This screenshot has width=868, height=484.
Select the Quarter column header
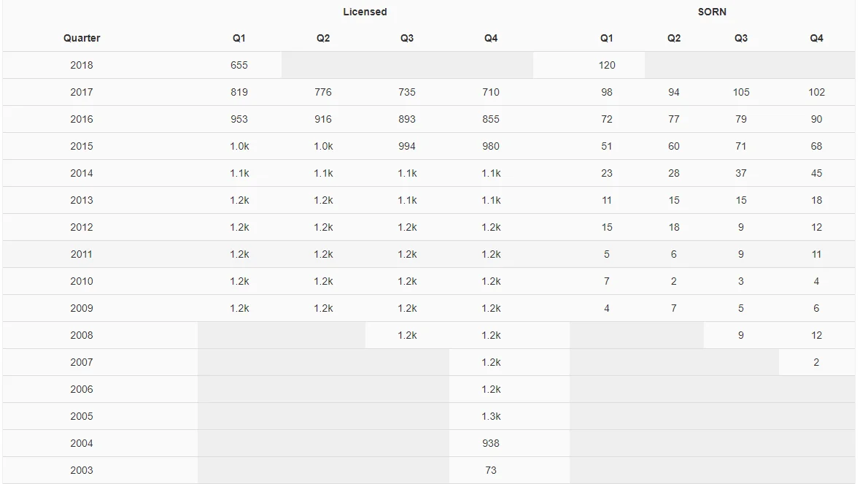tap(82, 38)
